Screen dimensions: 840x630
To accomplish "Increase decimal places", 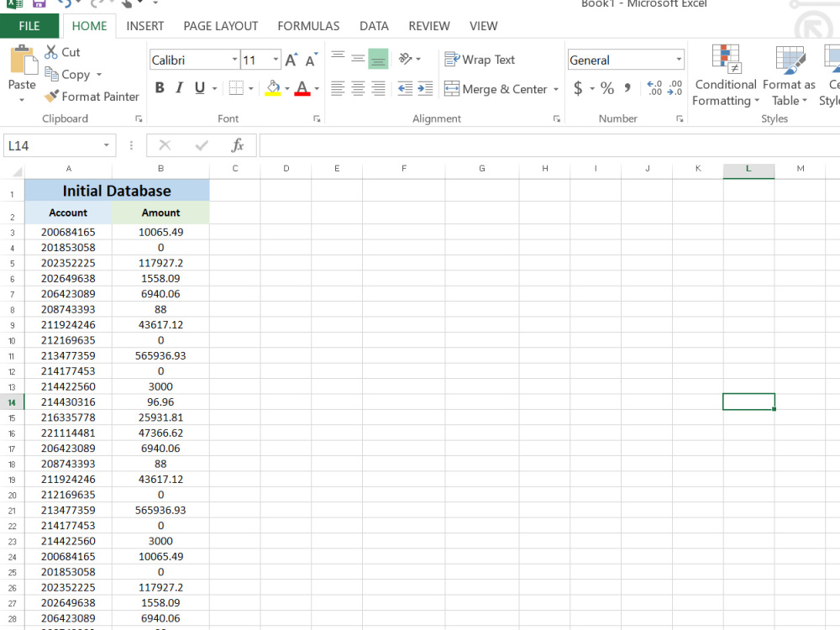I will click(654, 88).
